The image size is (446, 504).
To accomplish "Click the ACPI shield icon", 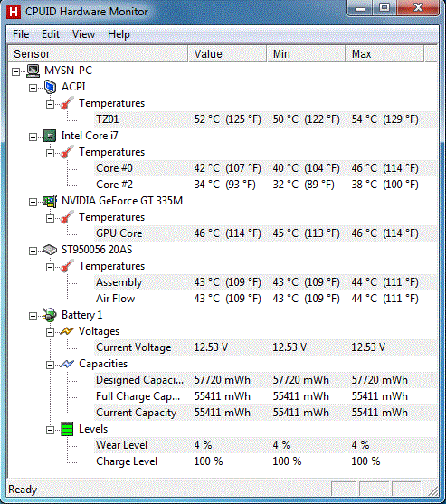I will point(50,87).
